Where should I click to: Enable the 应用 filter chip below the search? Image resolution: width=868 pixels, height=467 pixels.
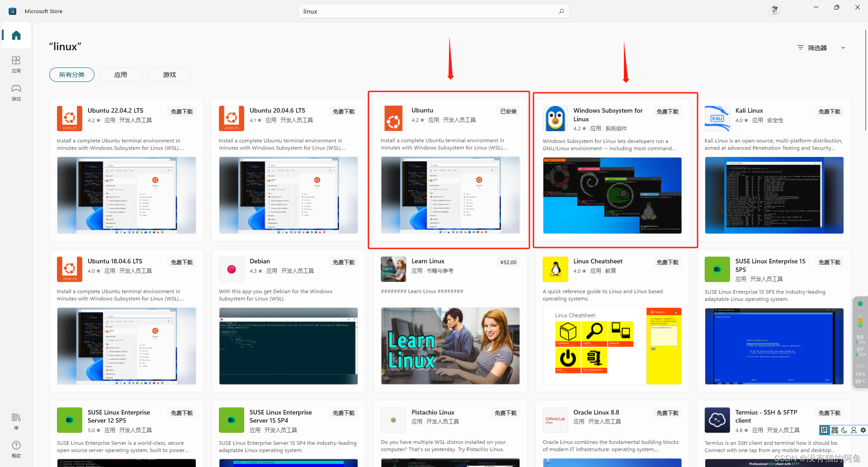click(120, 74)
